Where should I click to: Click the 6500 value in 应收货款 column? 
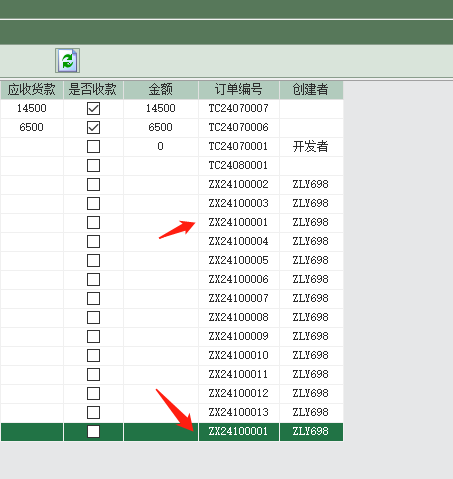pyautogui.click(x=32, y=127)
